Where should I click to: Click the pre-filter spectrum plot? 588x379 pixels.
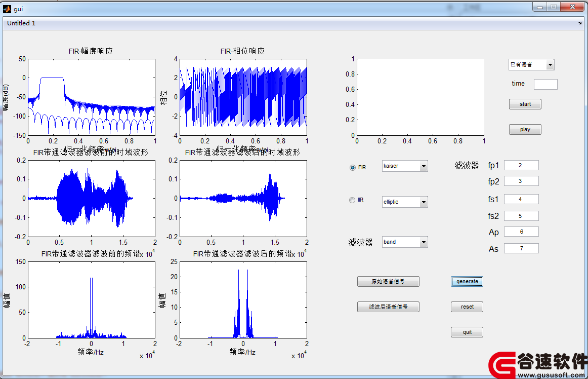(x=92, y=300)
